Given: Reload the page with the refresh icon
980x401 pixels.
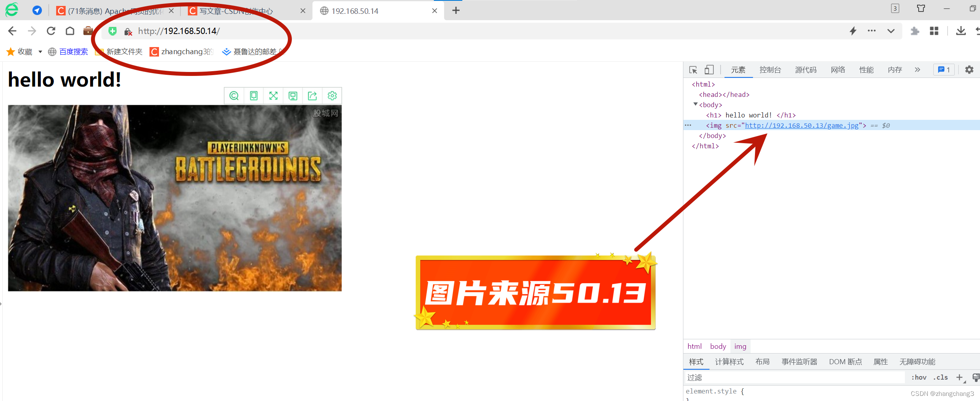Looking at the screenshot, I should 51,31.
